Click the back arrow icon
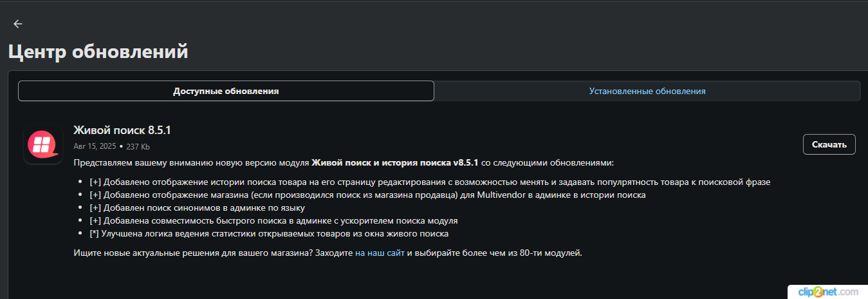 18,24
